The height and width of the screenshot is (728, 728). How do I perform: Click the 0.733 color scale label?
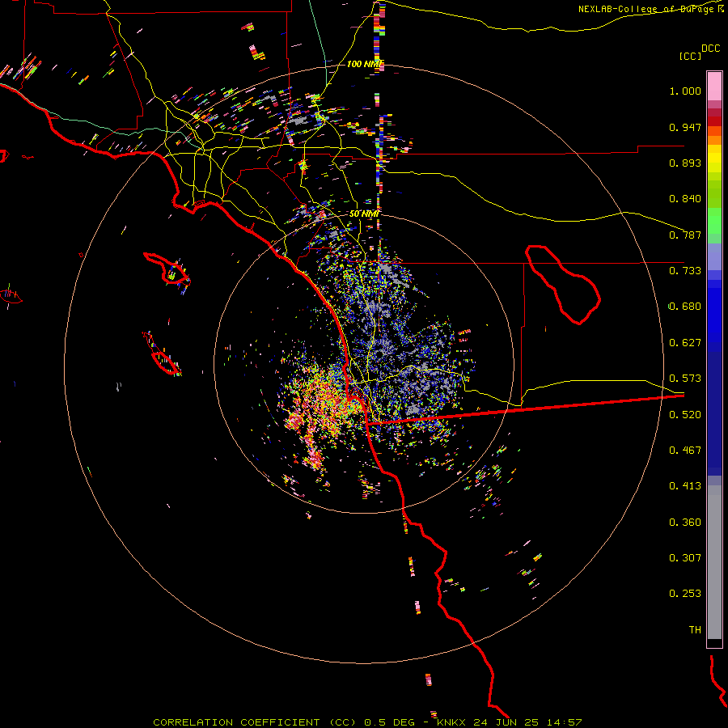click(685, 271)
